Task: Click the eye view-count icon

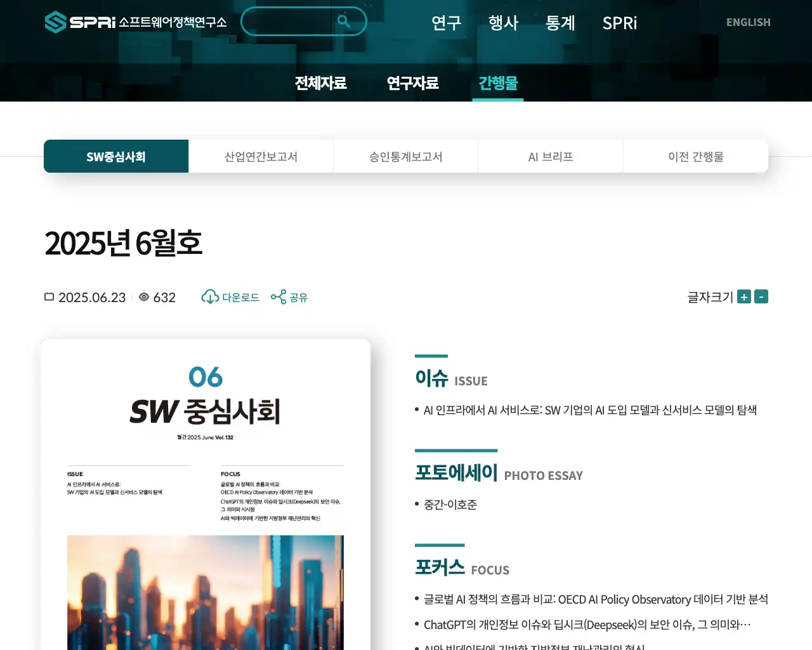Action: click(x=144, y=297)
